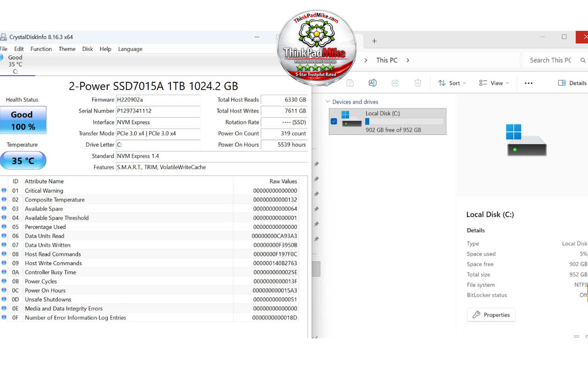
Task: Open the Help menu
Action: 105,49
